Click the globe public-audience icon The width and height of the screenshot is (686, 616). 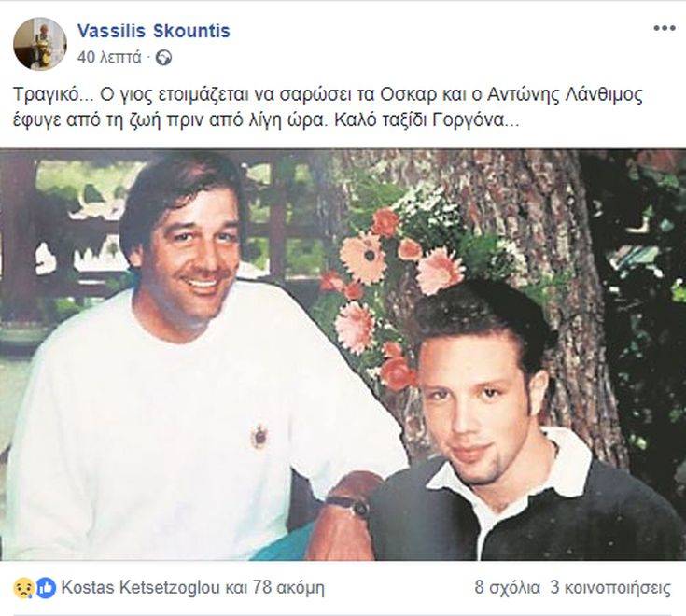163,58
